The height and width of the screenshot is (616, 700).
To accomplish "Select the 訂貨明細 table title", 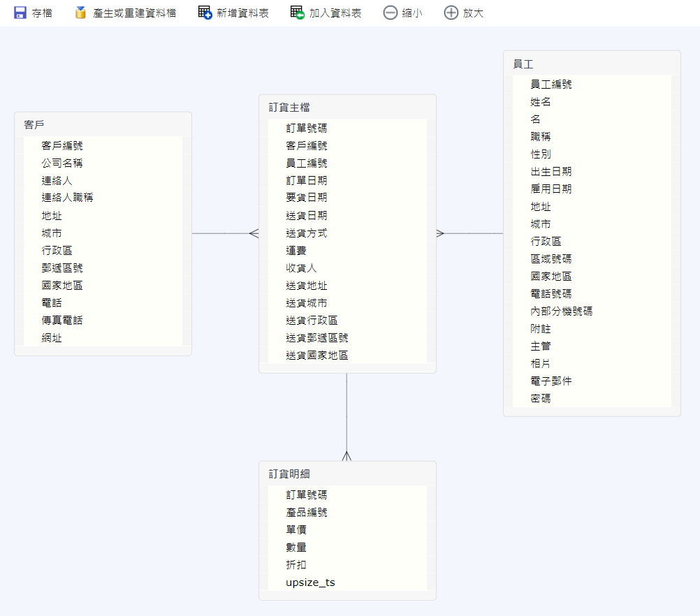I will [x=289, y=474].
